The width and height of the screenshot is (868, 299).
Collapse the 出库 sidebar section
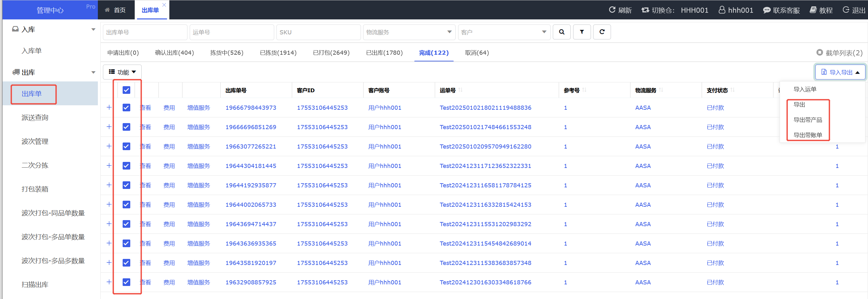click(93, 73)
